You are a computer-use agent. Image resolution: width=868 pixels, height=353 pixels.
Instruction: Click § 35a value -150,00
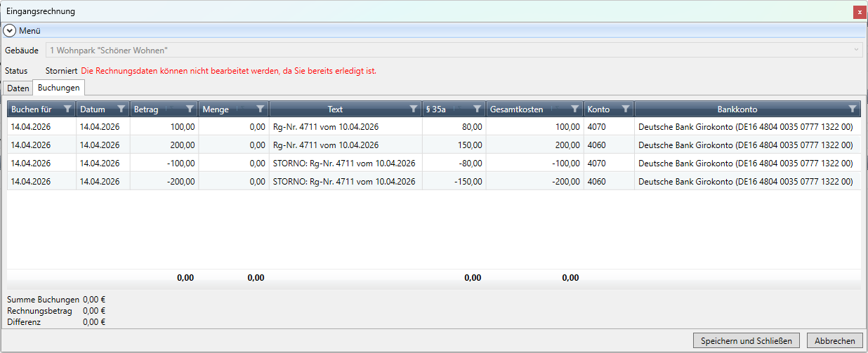click(454, 182)
